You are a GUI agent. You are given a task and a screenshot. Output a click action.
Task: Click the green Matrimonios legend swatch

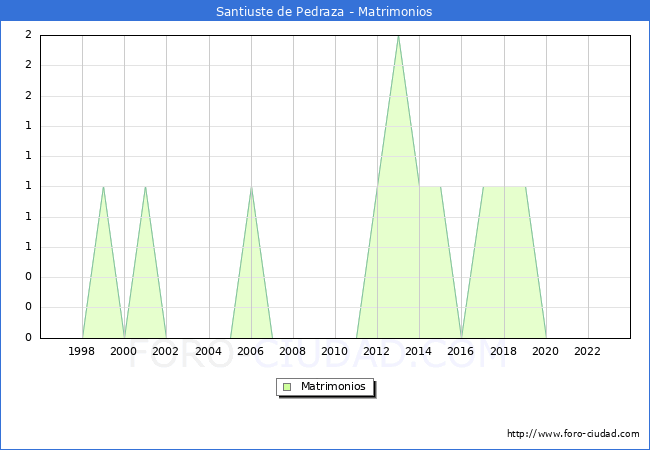point(287,387)
